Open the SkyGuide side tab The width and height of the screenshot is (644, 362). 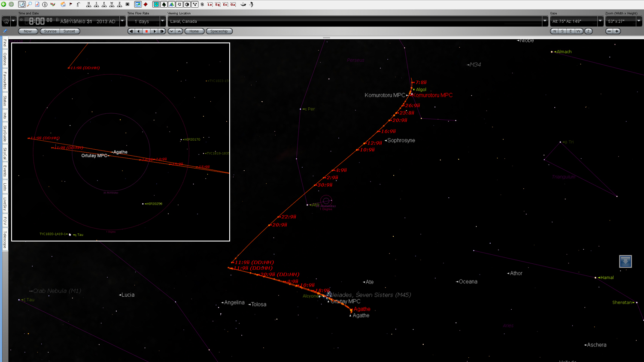point(5,133)
